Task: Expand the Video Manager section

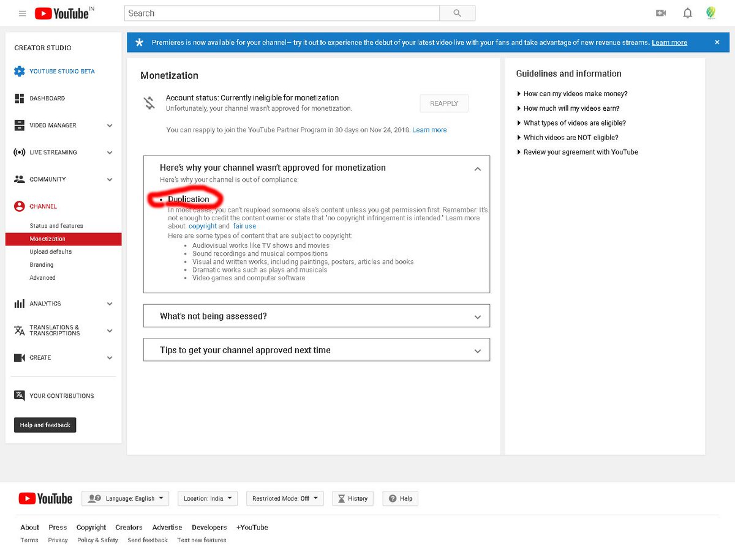Action: click(110, 125)
